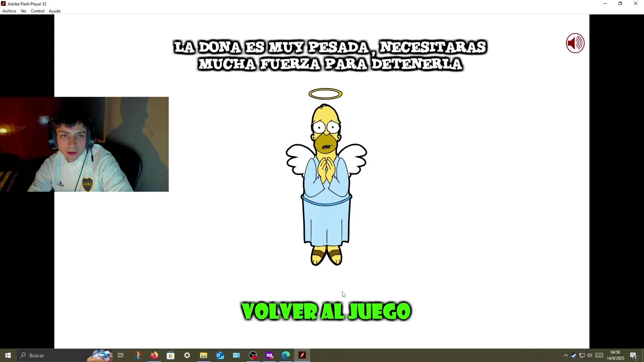Open File Explorer from the taskbar
Screen dimensions: 644x362
[x=203, y=355]
